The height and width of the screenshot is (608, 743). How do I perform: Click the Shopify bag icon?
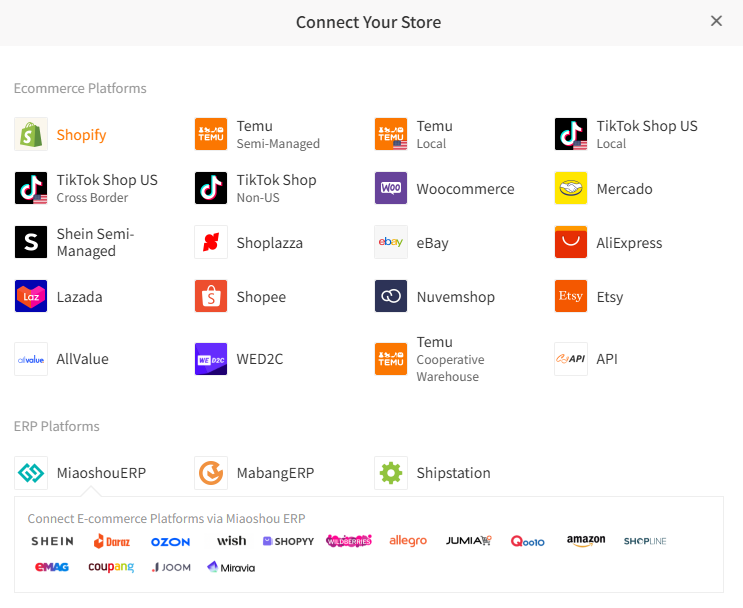click(31, 134)
